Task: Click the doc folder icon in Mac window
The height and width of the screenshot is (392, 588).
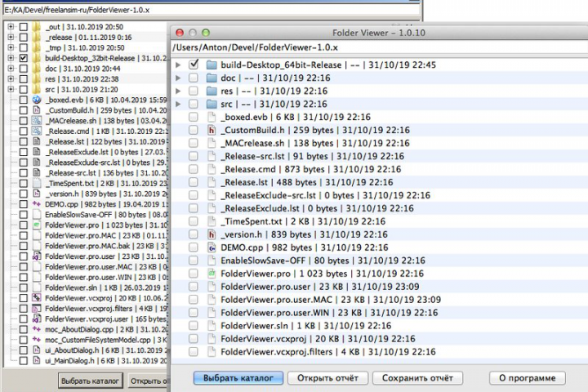Action: (x=212, y=78)
